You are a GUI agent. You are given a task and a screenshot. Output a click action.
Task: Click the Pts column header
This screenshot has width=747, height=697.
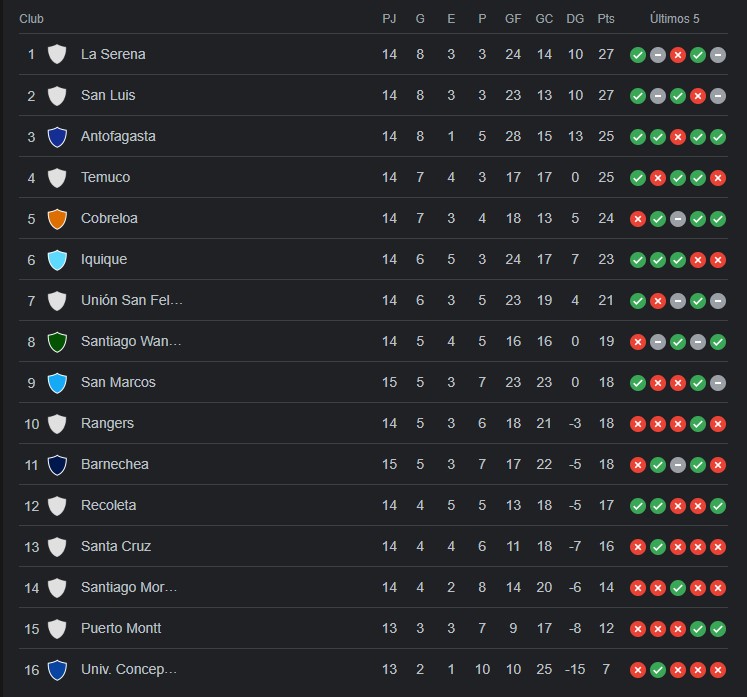tap(606, 19)
